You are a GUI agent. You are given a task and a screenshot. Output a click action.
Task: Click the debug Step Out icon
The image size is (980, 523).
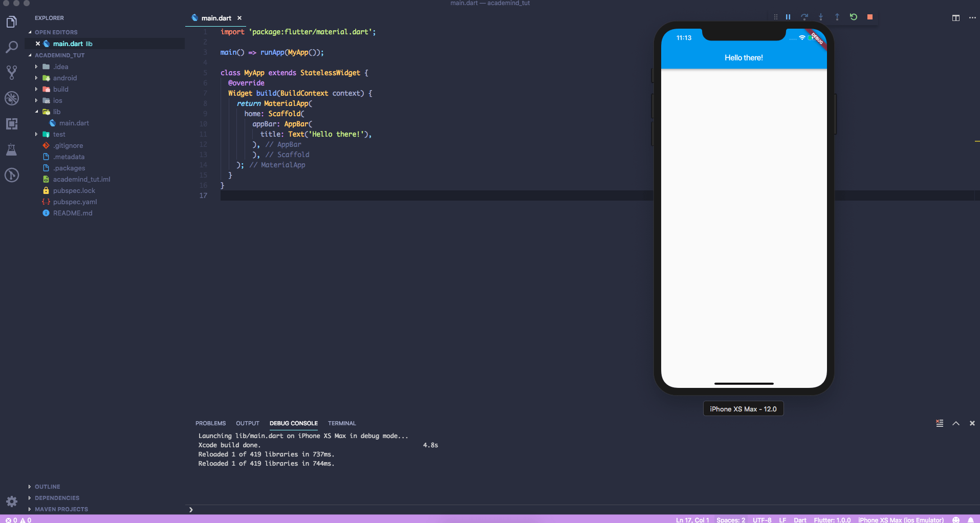click(x=837, y=17)
